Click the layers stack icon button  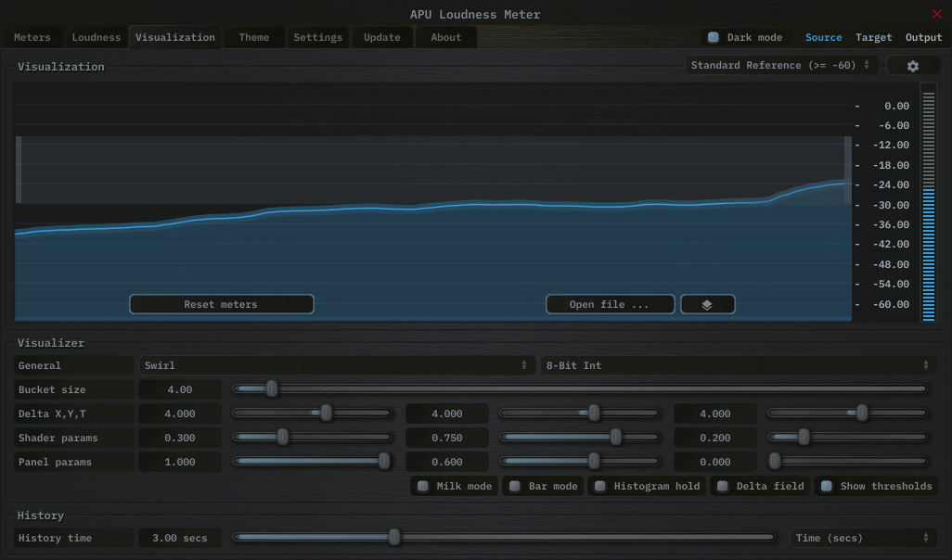pos(707,304)
